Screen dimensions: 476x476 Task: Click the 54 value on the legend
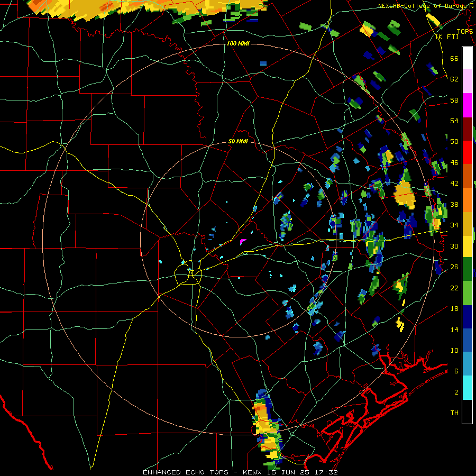click(454, 121)
